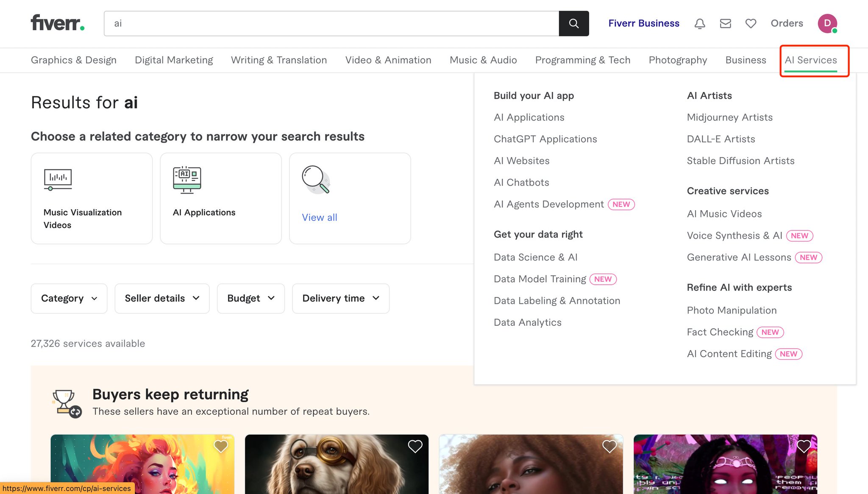Open Digital Marketing category

pos(174,60)
